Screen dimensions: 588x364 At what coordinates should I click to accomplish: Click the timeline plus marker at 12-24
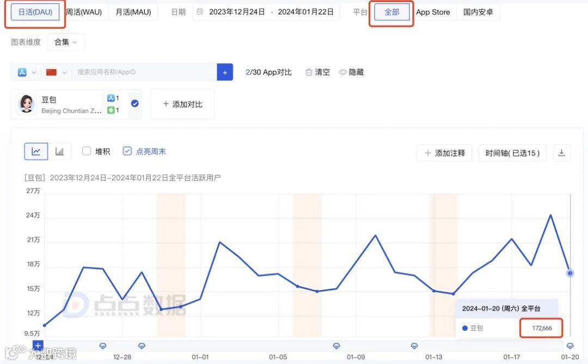pos(38,346)
